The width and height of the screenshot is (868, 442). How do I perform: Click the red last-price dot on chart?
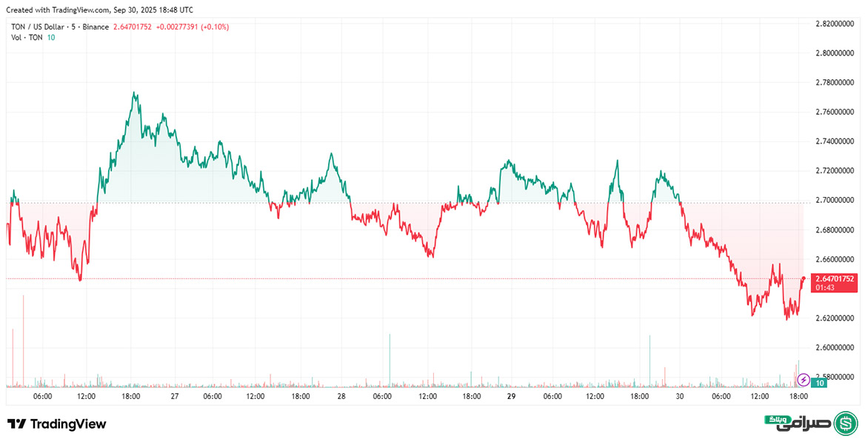point(804,278)
